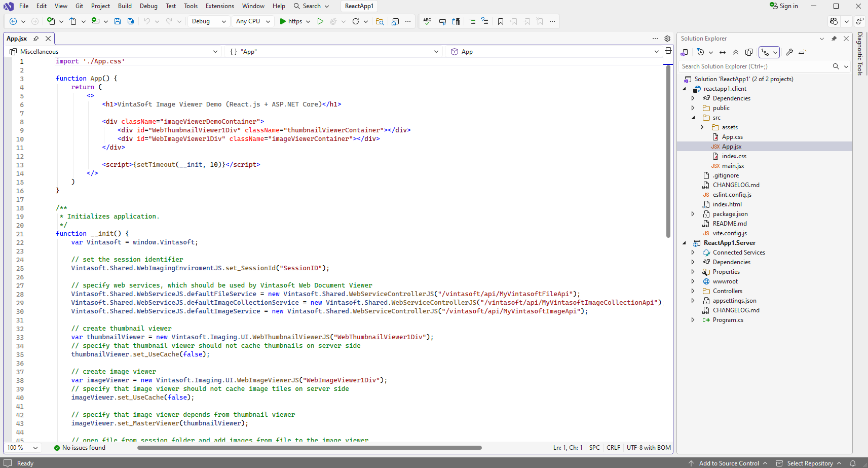
Task: Click Start Without Debugging outline play icon
Action: [320, 21]
